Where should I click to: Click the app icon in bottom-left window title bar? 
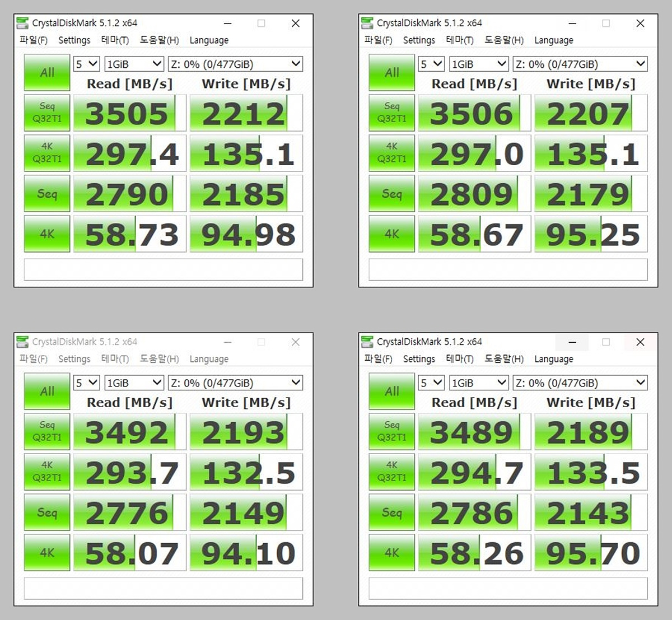[x=22, y=342]
